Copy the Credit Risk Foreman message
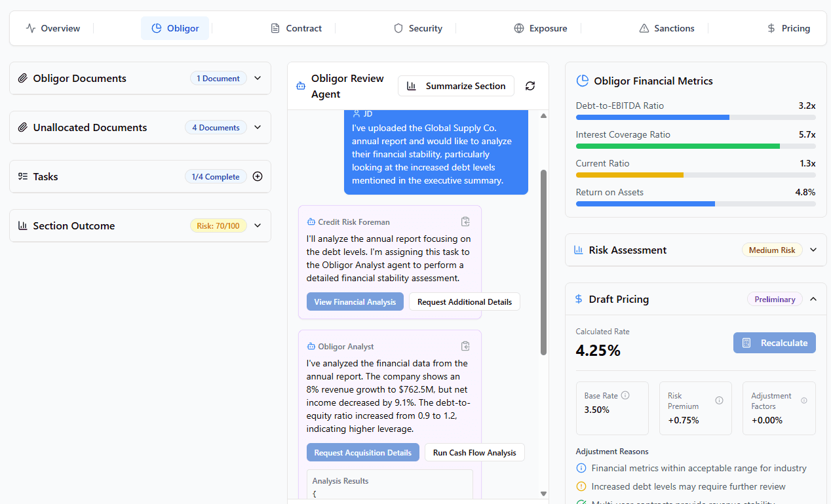 coord(465,222)
